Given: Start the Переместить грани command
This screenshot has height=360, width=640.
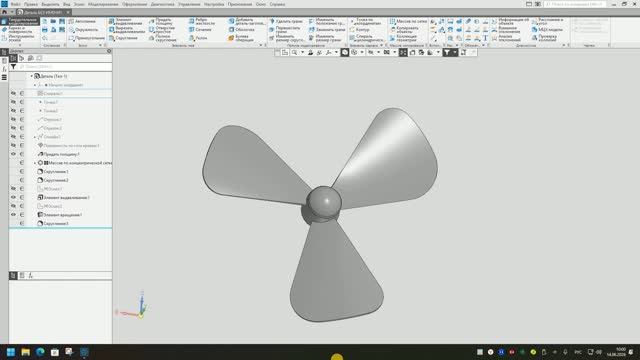Looking at the screenshot, I should tap(284, 30).
